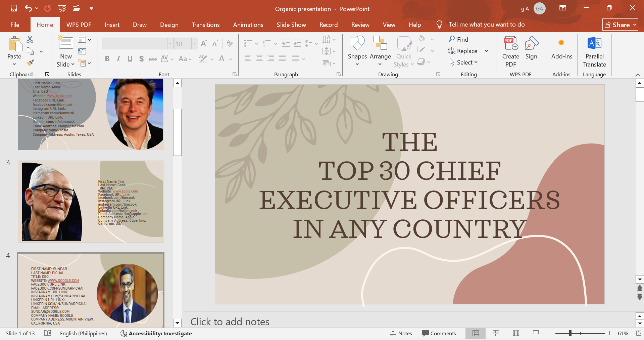Click the Redo/Repeat icon
Viewport: 644px width, 340px height.
[48, 8]
